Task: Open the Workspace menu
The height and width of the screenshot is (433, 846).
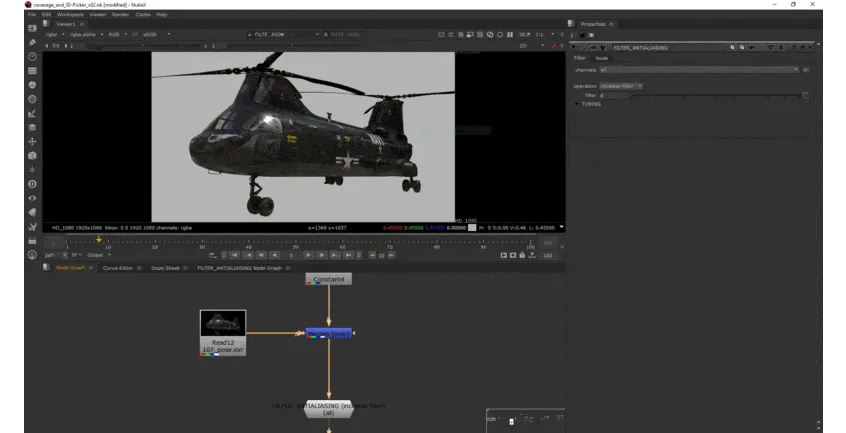Action: coord(70,15)
